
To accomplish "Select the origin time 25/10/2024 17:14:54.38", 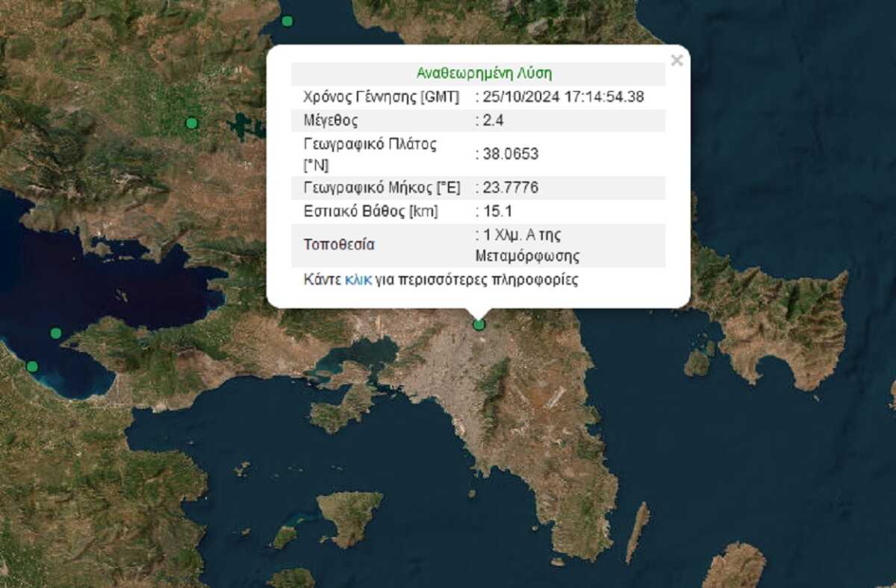I will tap(560, 96).
